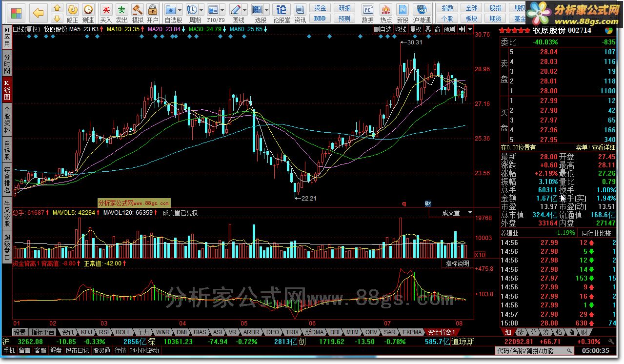Toggle 均线 moving averages display
Screen dimensions: 624x364
[x=401, y=29]
